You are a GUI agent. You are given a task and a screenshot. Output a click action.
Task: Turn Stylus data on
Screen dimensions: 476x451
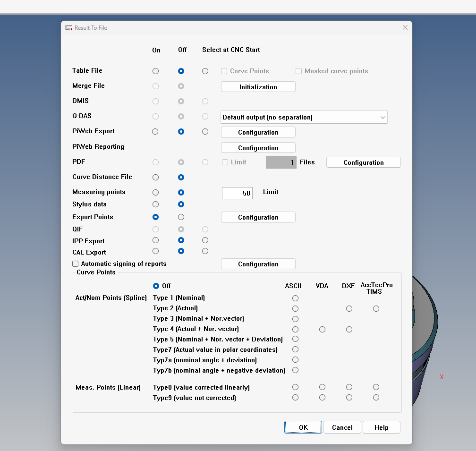coord(155,204)
